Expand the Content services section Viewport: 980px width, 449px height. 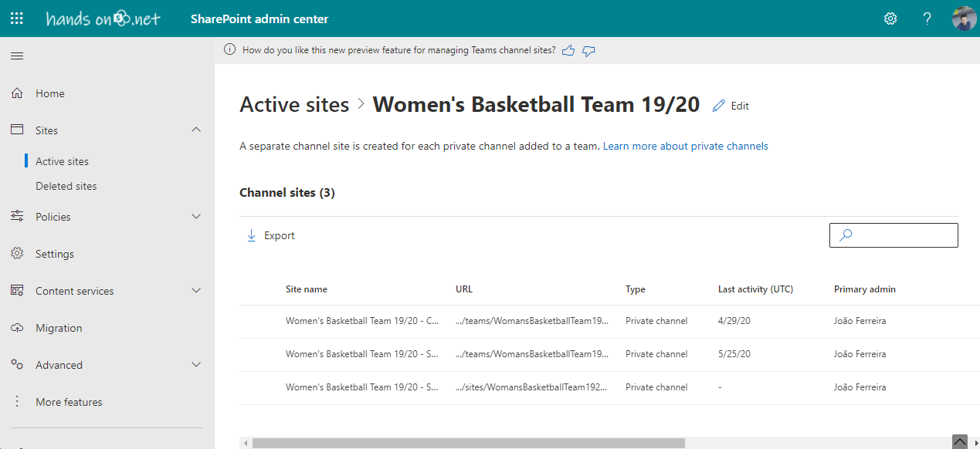tap(196, 291)
